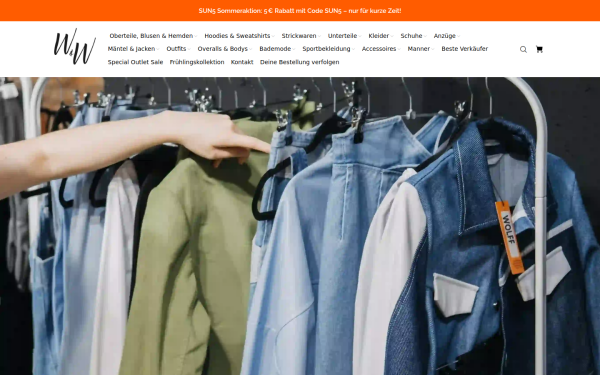The height and width of the screenshot is (375, 600).
Task: Expand Sportbekleidung dropdown arrow
Action: tap(353, 49)
